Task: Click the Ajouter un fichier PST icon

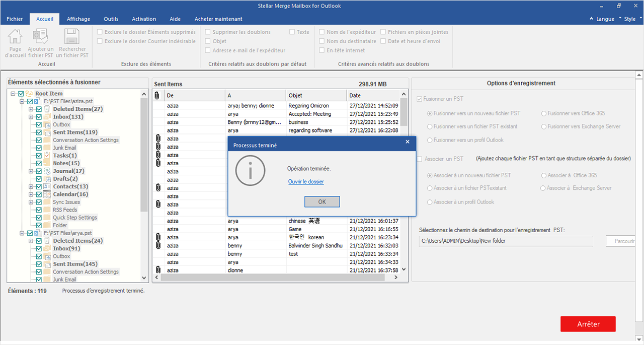Action: 40,37
